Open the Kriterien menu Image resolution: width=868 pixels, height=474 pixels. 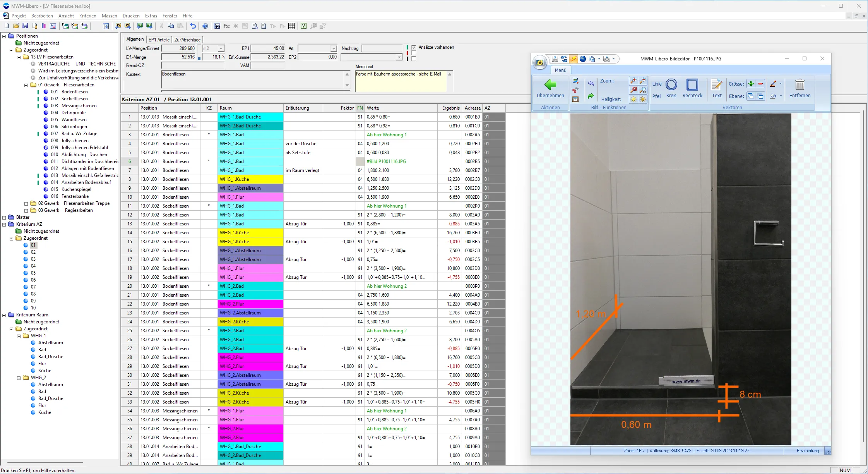(88, 16)
